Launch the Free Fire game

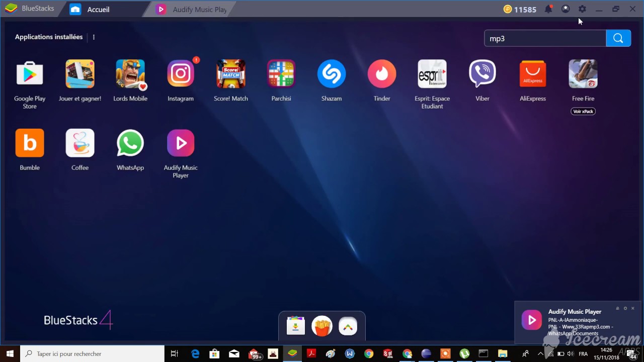click(x=583, y=74)
